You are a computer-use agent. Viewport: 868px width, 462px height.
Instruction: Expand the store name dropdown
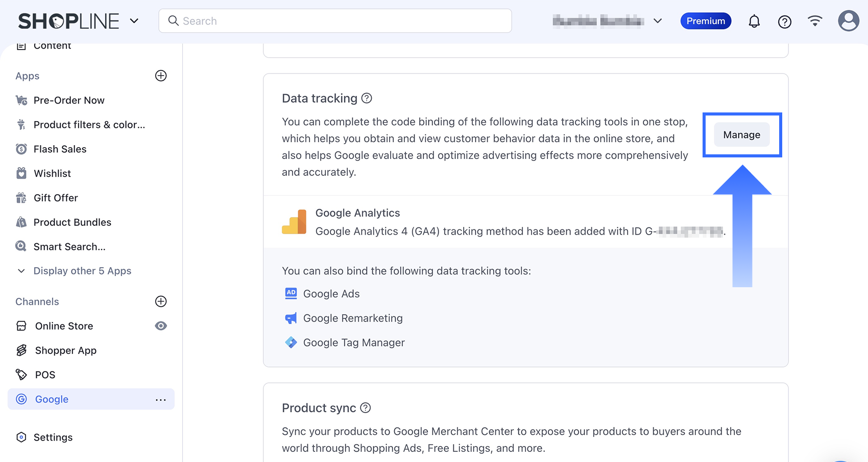click(x=658, y=21)
